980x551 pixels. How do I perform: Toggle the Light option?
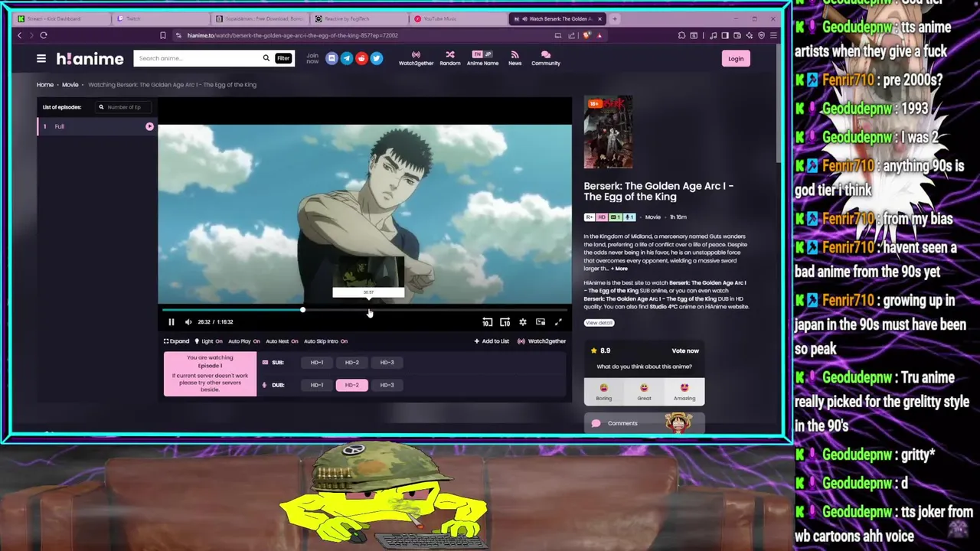209,341
